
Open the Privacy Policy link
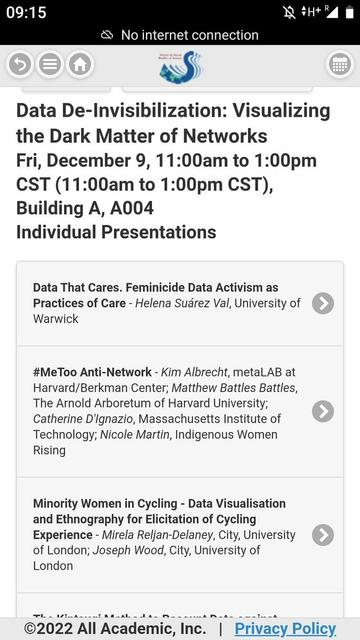285,629
